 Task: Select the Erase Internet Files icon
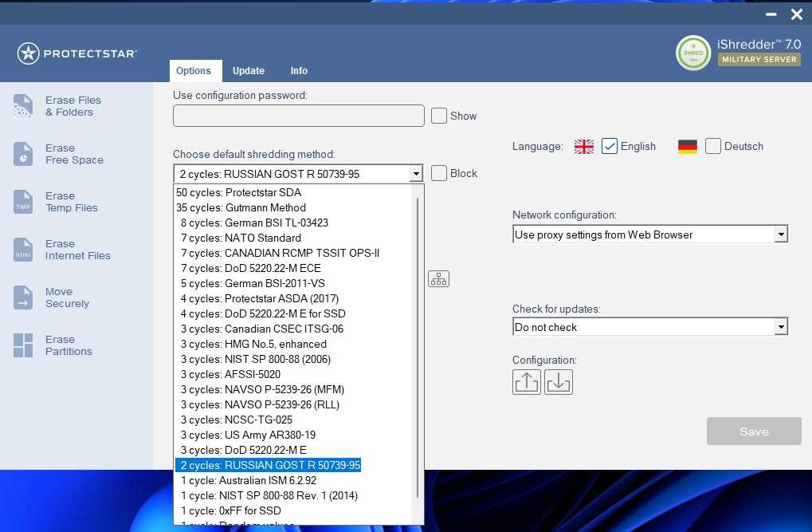[x=23, y=250]
